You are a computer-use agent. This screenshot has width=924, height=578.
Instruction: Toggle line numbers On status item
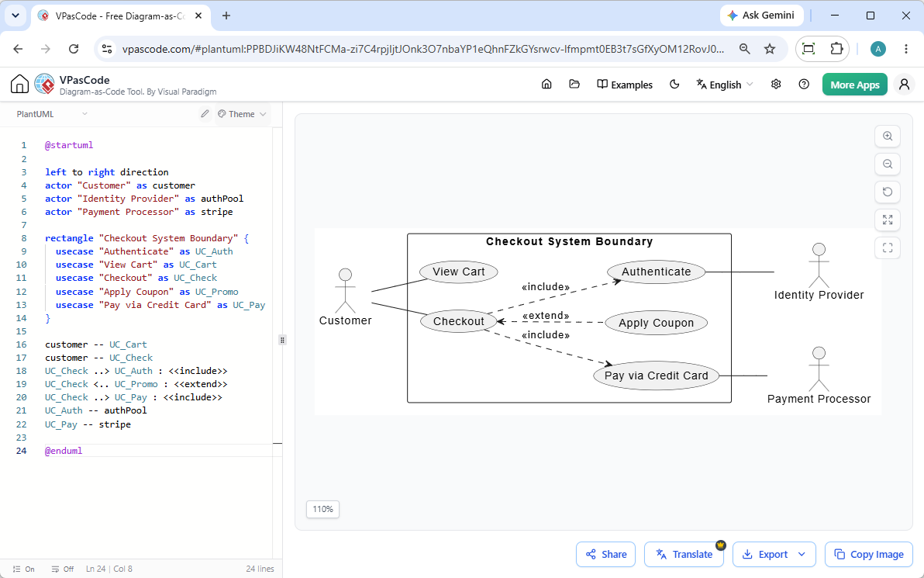(x=23, y=569)
